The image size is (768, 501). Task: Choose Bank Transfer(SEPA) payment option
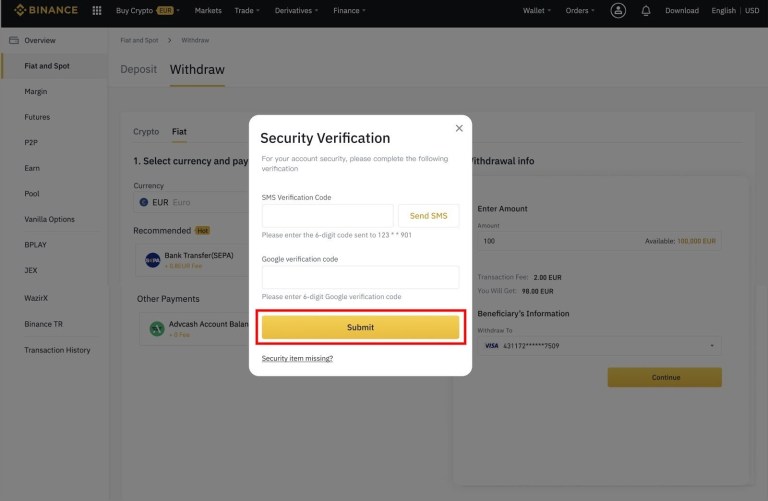point(194,260)
